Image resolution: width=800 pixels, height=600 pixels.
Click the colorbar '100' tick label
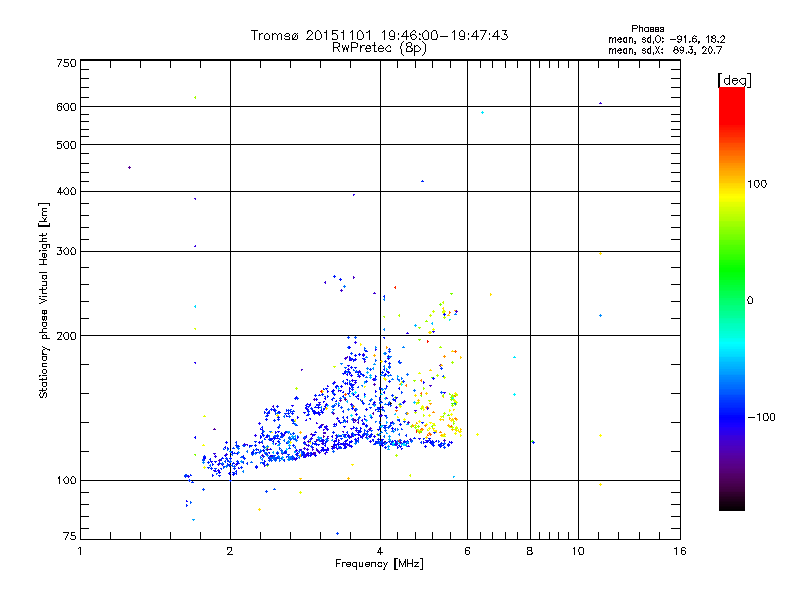[x=757, y=184]
